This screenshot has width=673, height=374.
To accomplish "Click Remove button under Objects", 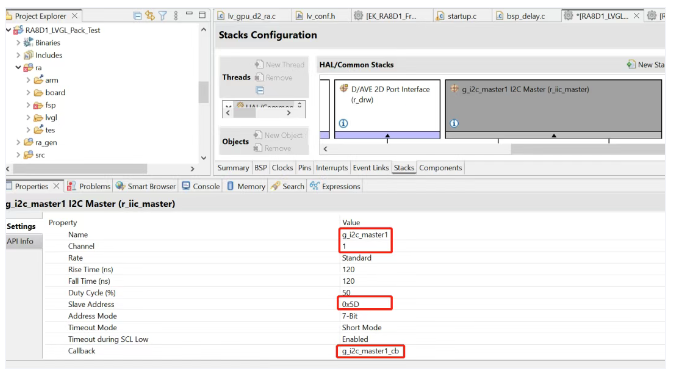I will point(272,148).
